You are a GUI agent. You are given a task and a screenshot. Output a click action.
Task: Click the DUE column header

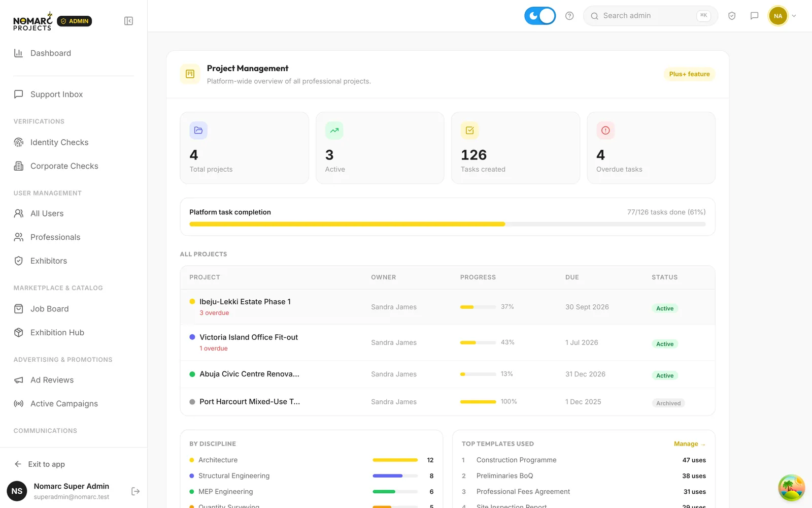point(572,277)
